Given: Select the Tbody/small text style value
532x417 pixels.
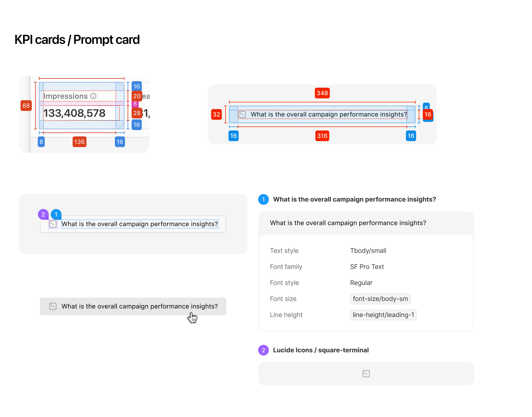Looking at the screenshot, I should (x=368, y=251).
